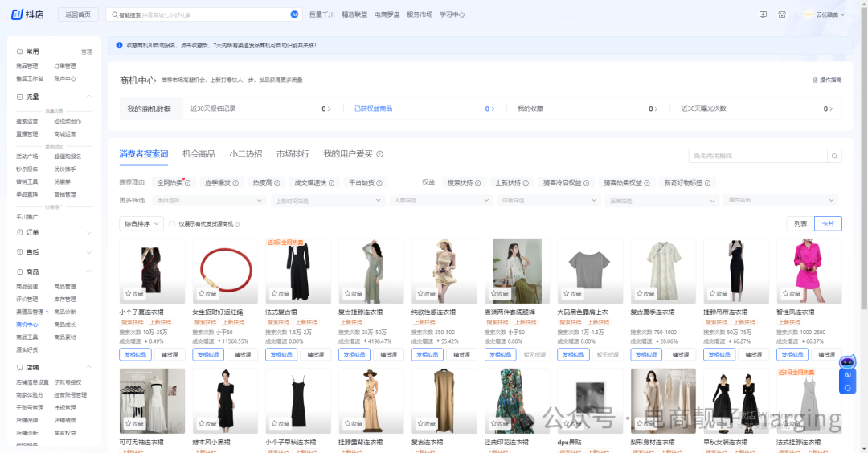Click the blue info icon in notice banner
Image resolution: width=868 pixels, height=453 pixels.
coord(119,45)
